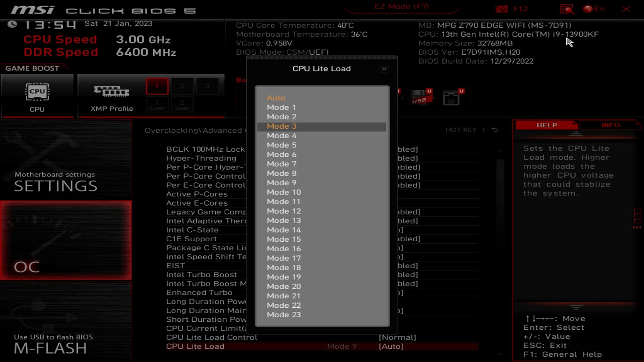The image size is (644, 362).
Task: Exit BIOS with the top-right X icon
Action: tap(626, 9)
